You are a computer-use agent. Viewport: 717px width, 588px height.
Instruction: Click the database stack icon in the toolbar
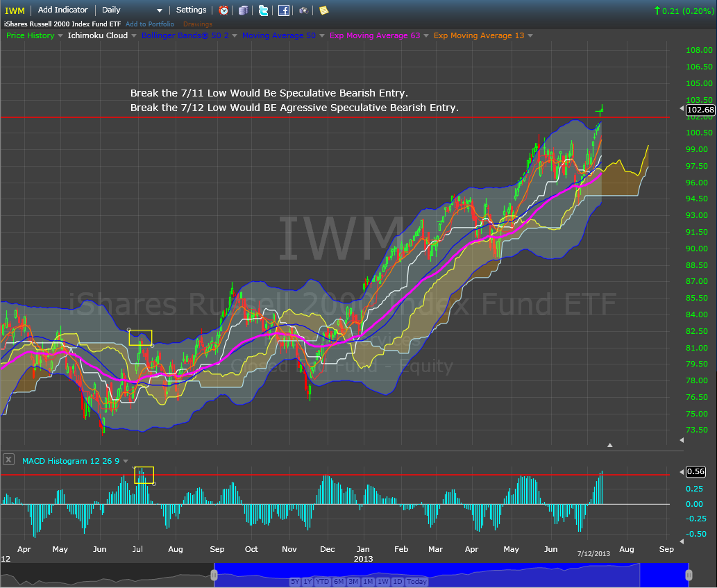click(243, 10)
